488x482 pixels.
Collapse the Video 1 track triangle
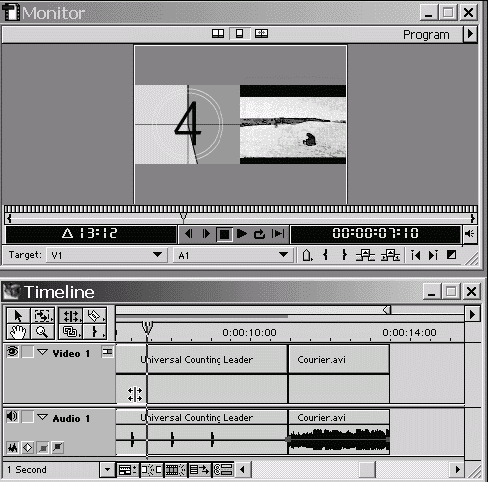pyautogui.click(x=43, y=352)
